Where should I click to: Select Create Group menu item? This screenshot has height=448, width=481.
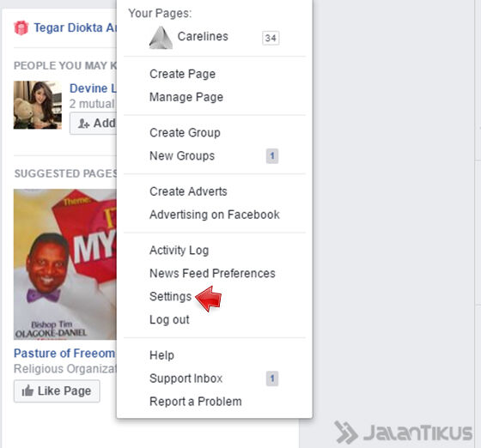[185, 133]
